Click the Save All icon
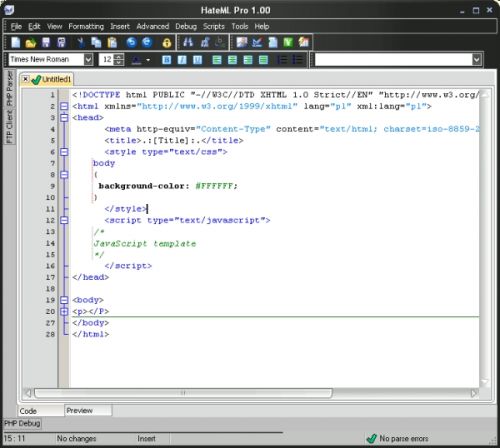This screenshot has width=500, height=448. pos(61,42)
